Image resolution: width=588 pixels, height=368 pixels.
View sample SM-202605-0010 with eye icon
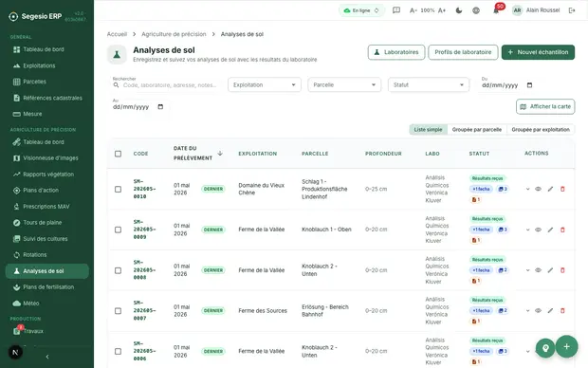(x=538, y=189)
